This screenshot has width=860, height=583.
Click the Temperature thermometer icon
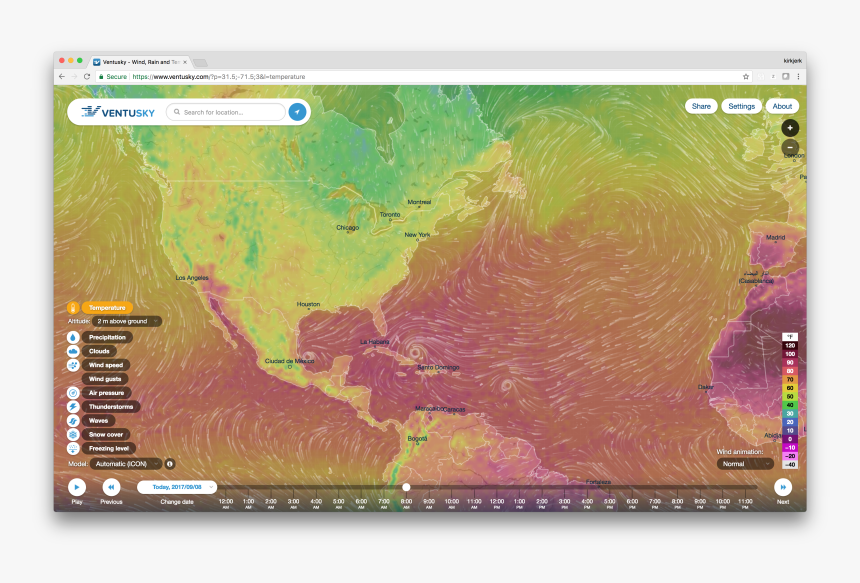pyautogui.click(x=73, y=308)
